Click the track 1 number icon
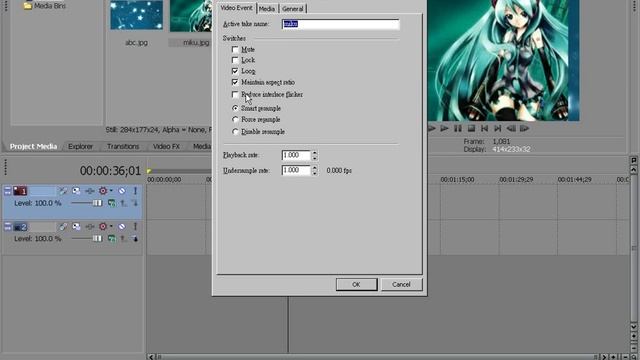 click(20, 191)
